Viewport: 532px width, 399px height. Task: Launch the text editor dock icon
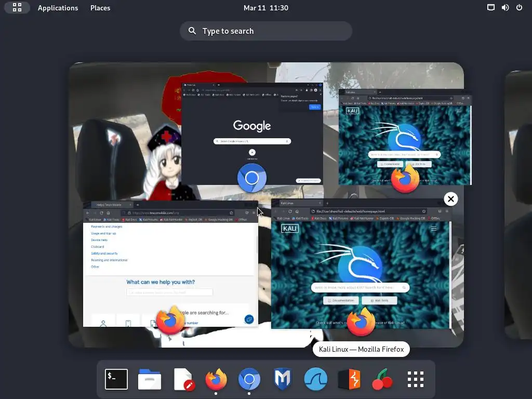tap(183, 379)
